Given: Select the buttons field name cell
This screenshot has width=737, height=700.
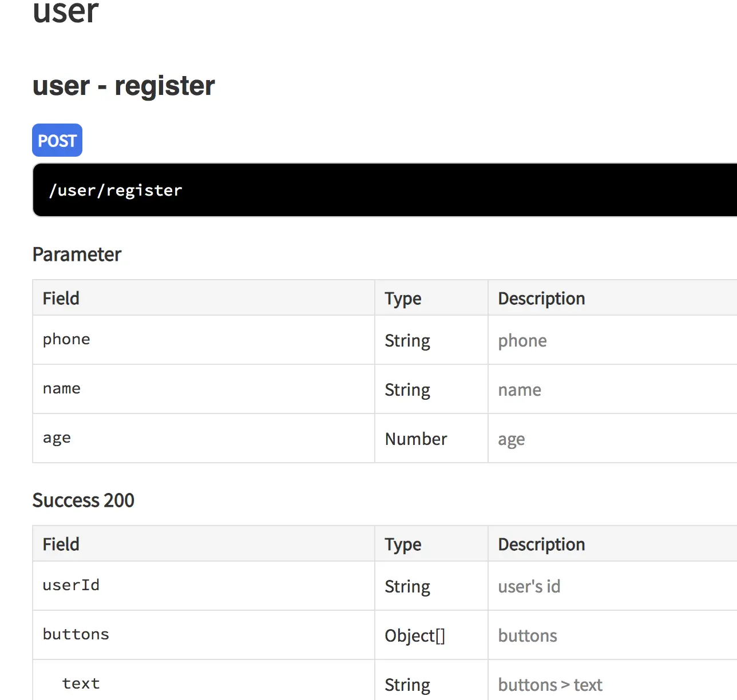Looking at the screenshot, I should tap(76, 634).
